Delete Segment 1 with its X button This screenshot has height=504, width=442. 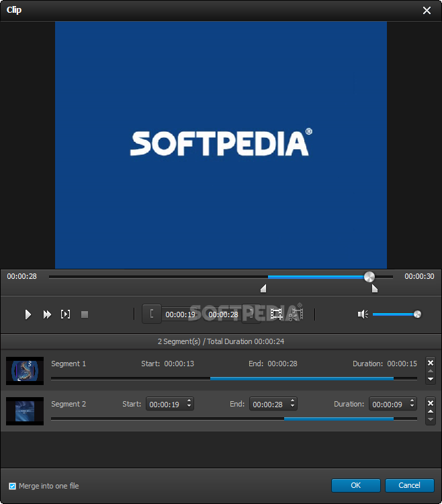click(431, 363)
